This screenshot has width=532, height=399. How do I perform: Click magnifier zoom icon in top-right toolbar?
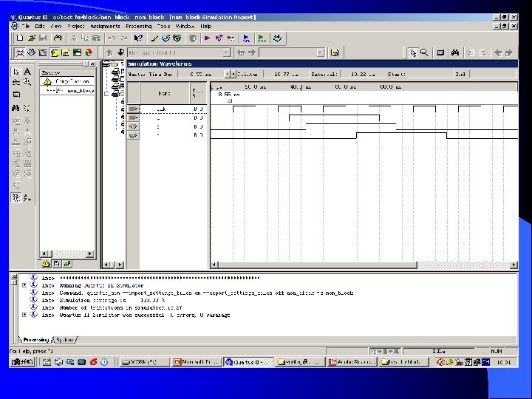(424, 52)
